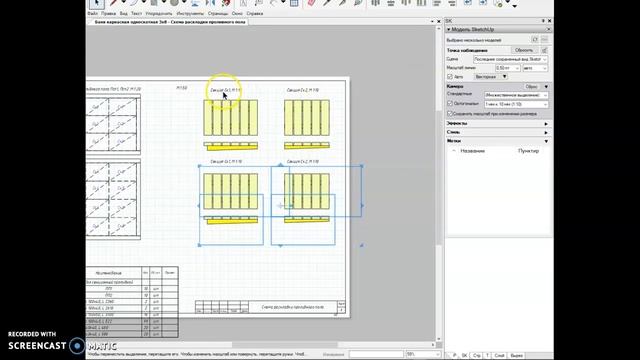Open the Окно menu
Screen dimensions: 640x360
(237, 13)
